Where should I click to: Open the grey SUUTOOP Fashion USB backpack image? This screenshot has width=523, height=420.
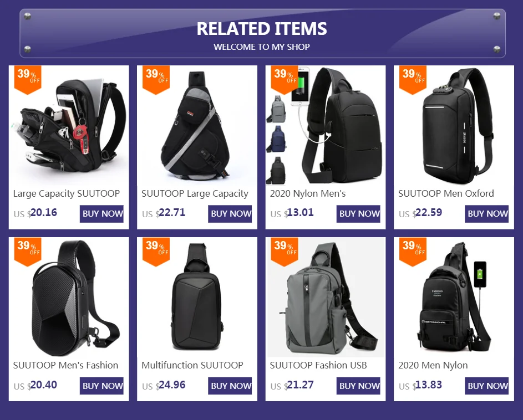[326, 298]
